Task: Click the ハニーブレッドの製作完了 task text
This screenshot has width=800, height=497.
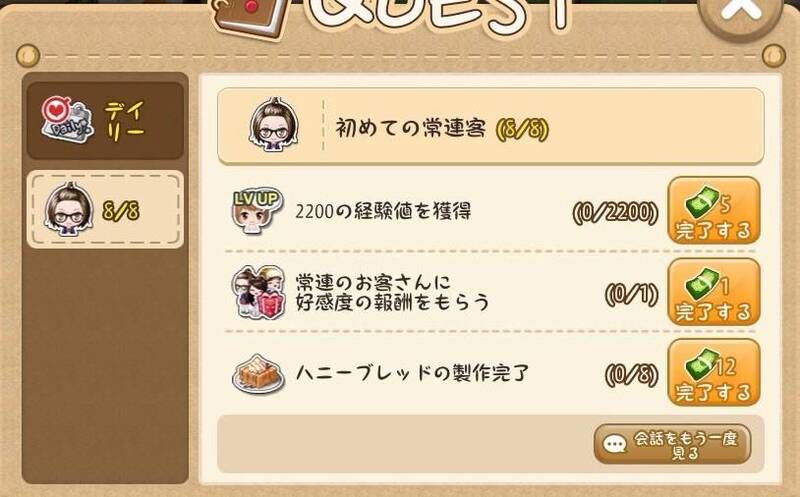Action: (x=412, y=373)
